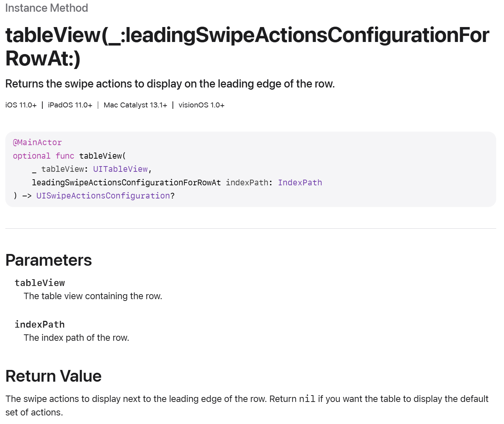
Task: Click the indexPath parameter name
Action: coord(40,324)
